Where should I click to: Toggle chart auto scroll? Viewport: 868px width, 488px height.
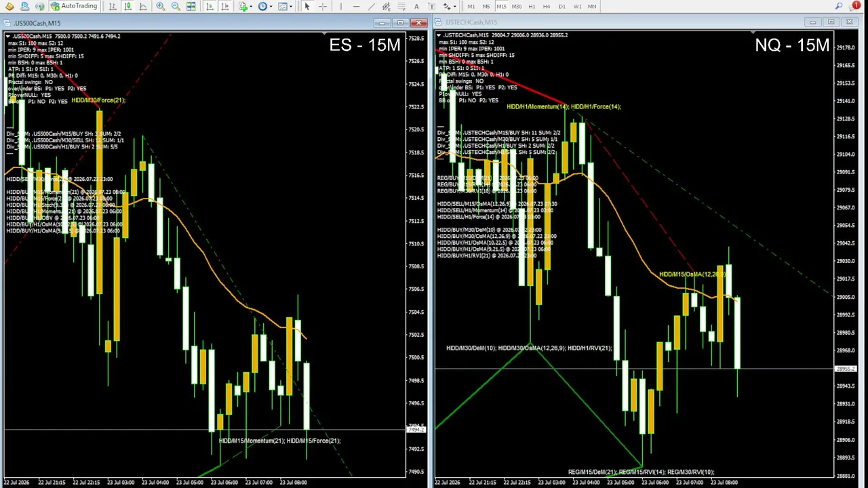(x=210, y=6)
